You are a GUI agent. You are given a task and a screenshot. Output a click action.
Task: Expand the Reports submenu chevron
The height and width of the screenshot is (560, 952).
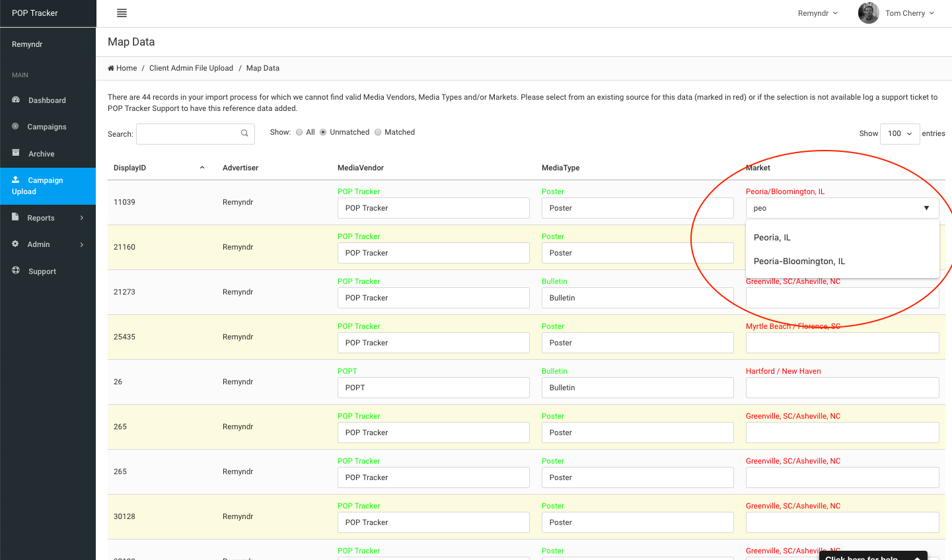(82, 218)
